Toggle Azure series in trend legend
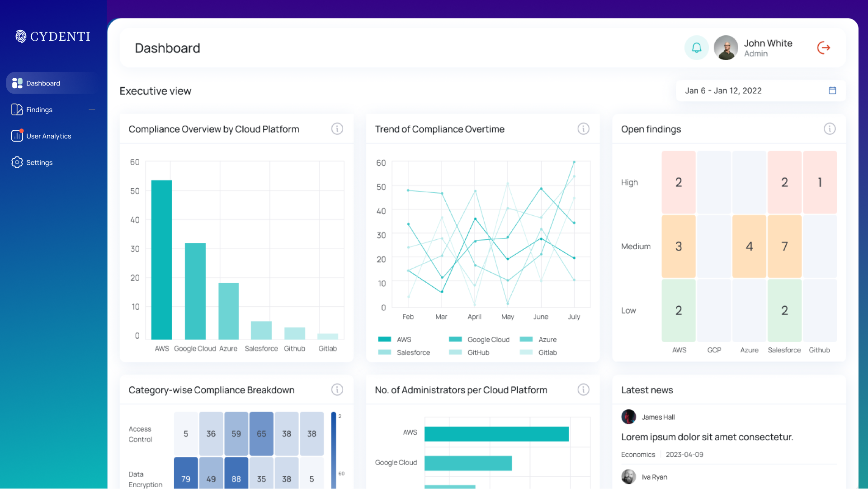 (538, 339)
